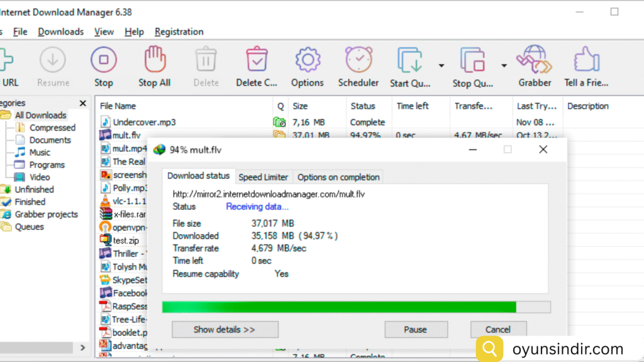Open the Start Queue dropdown arrow
Screen dimensions: 644x362
pyautogui.click(x=441, y=65)
